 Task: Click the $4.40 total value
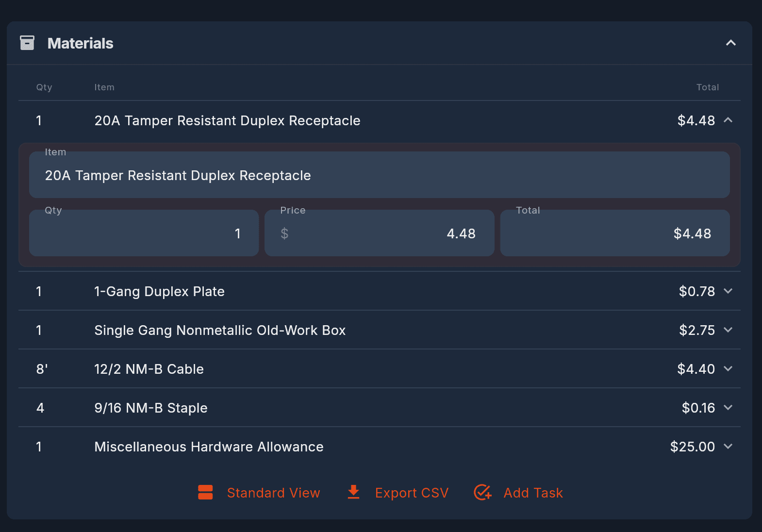696,369
